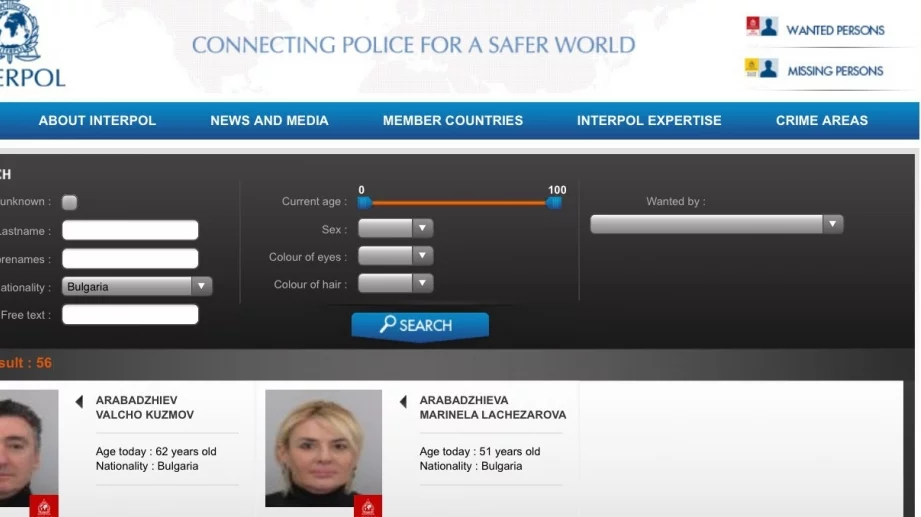
Task: Open the Member Countries menu
Action: click(x=452, y=120)
